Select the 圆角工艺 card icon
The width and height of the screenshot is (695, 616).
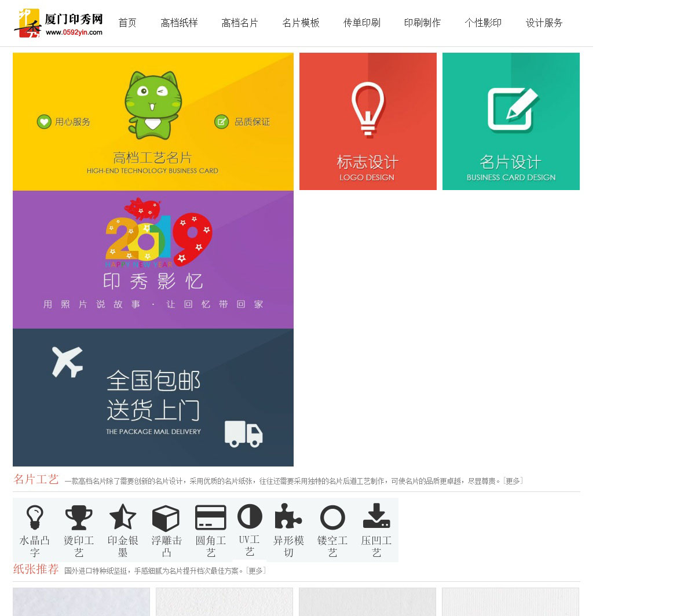(211, 517)
